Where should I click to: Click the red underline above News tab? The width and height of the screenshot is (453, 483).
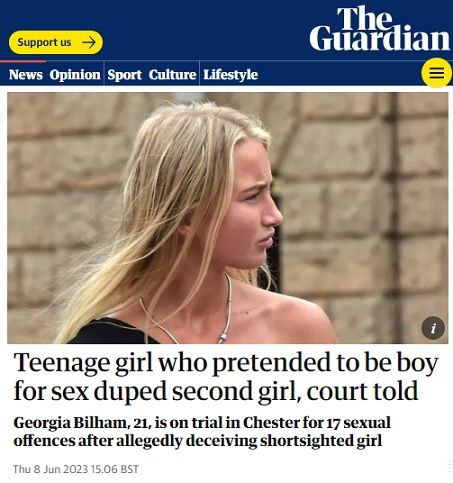[x=23, y=61]
